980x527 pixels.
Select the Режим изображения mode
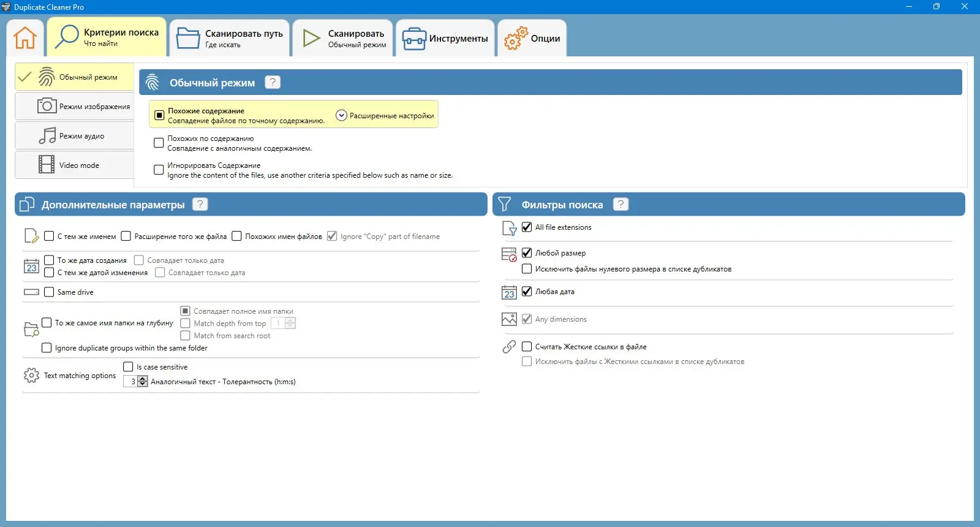click(74, 106)
